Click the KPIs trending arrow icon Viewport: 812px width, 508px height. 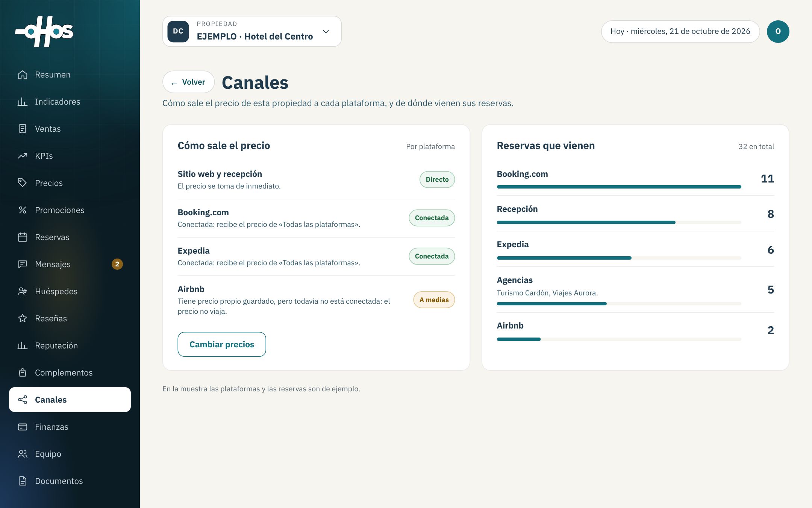[x=23, y=156]
